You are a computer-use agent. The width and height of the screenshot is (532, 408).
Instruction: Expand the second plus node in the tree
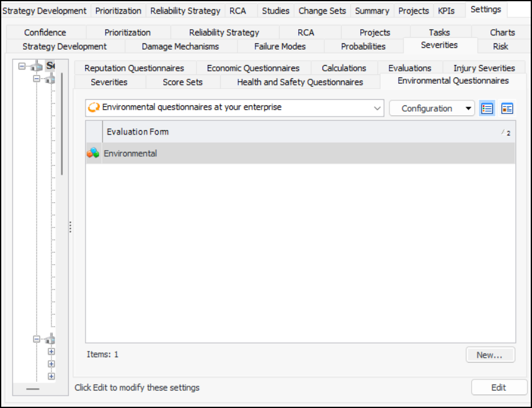point(51,364)
